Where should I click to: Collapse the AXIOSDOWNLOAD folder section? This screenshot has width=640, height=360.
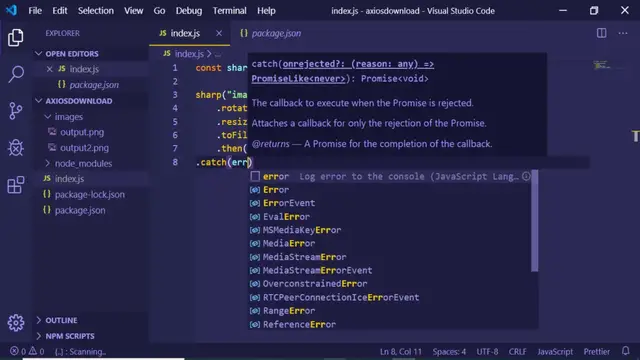39,101
